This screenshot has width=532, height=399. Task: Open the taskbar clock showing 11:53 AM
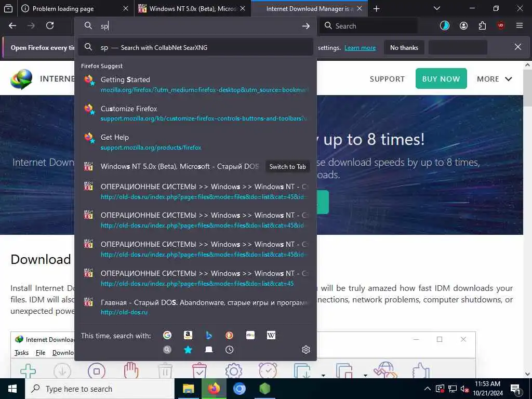(x=487, y=389)
